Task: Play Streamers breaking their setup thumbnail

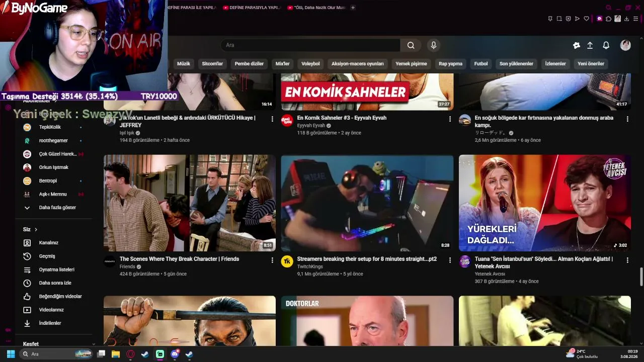Action: click(367, 203)
